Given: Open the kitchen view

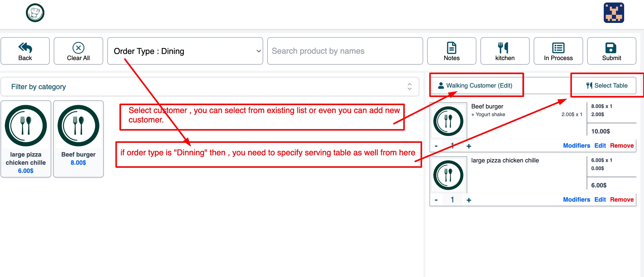Looking at the screenshot, I should pos(505,51).
